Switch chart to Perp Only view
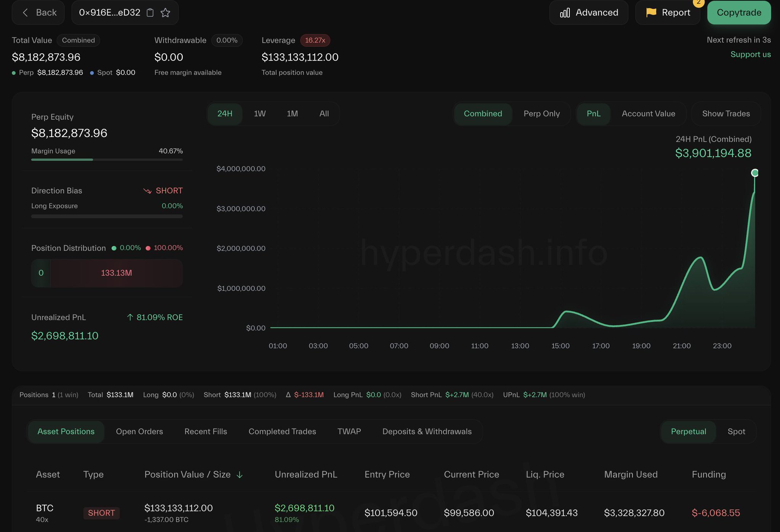The image size is (780, 532). coord(542,114)
